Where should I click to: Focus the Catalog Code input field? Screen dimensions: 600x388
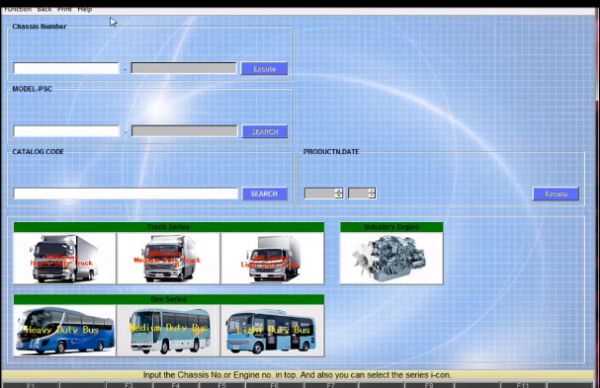[x=126, y=194]
